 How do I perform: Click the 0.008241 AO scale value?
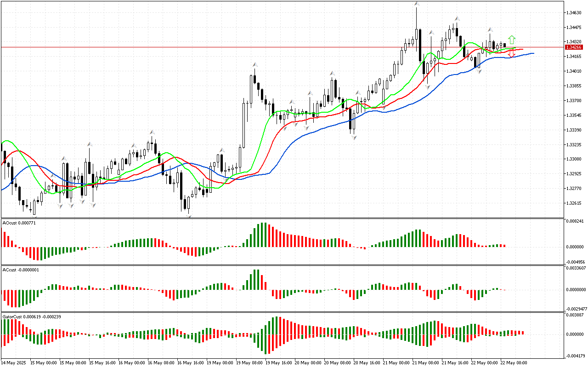[576, 221]
